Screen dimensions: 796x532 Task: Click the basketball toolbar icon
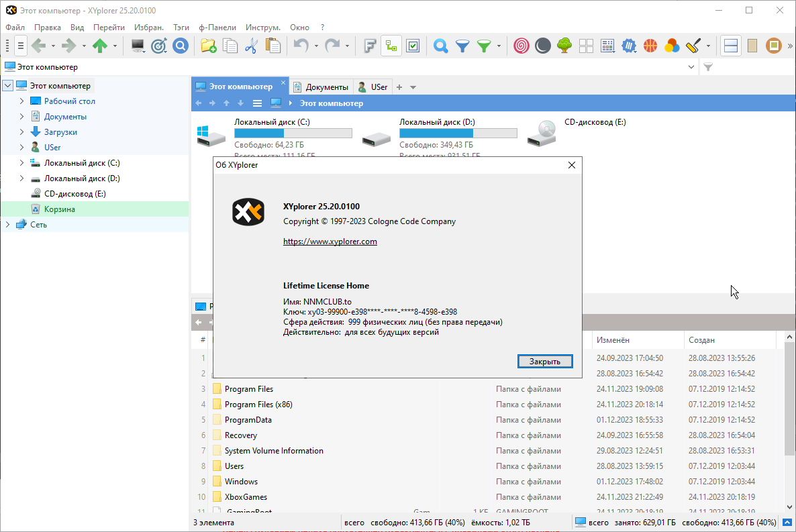650,46
